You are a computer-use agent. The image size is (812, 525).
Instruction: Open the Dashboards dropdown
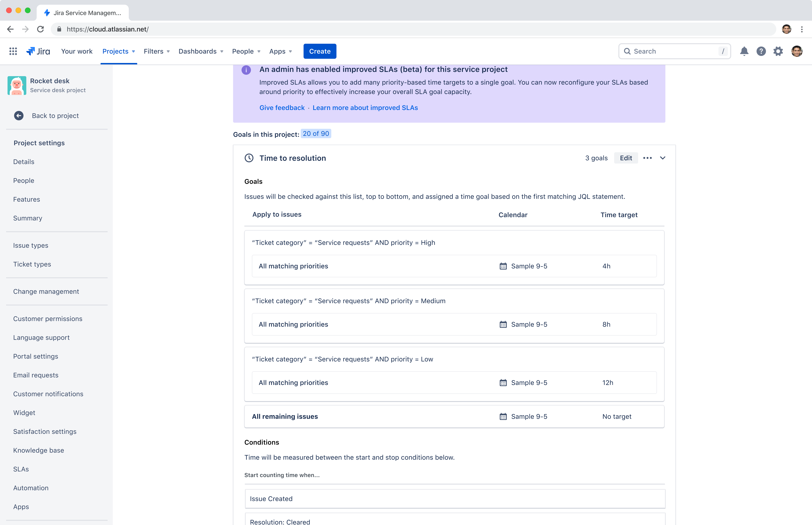coord(201,51)
